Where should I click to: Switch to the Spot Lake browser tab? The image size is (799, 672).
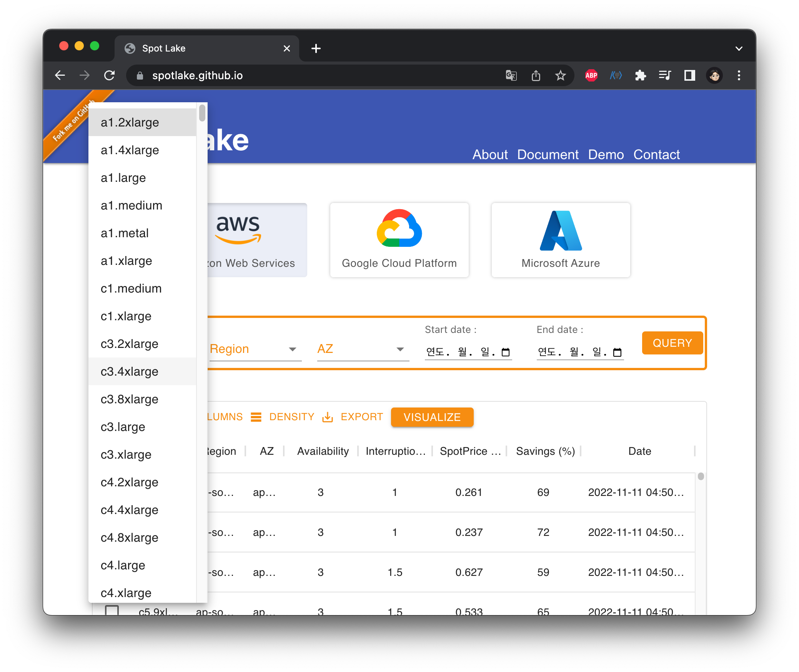(163, 48)
